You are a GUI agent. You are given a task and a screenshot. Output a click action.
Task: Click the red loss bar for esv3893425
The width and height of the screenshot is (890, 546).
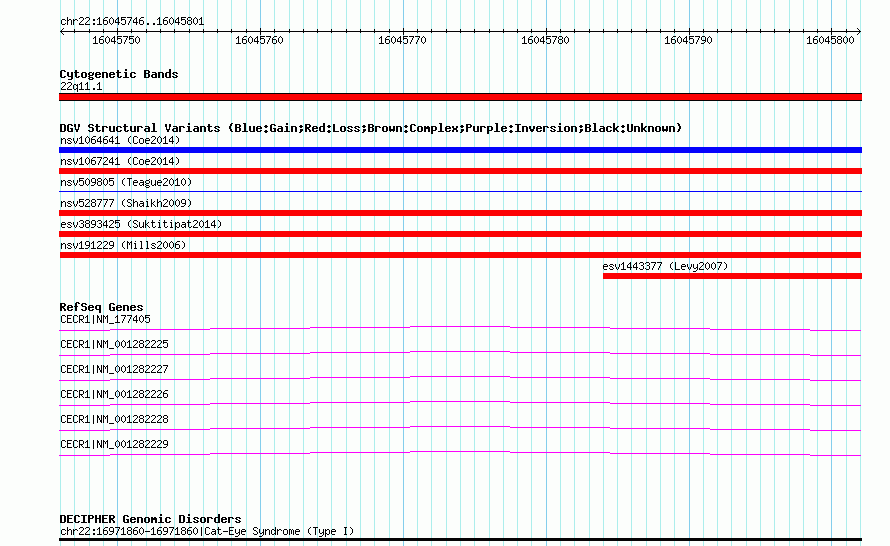(460, 234)
